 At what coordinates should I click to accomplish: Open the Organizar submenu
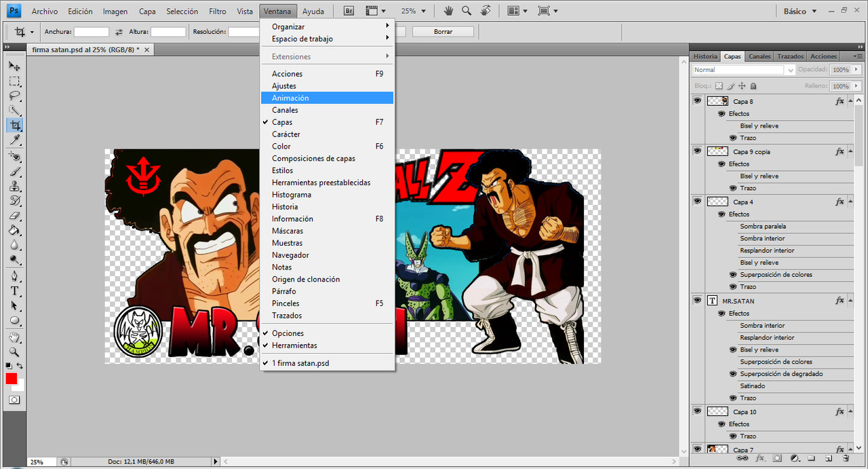(327, 26)
